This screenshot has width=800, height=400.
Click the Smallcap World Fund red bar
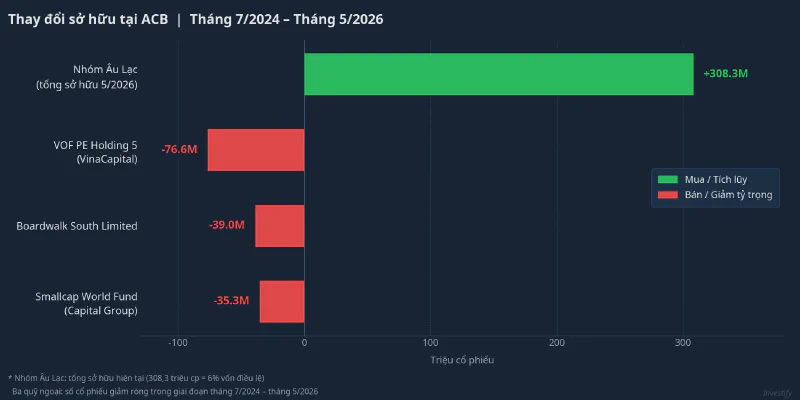click(x=282, y=302)
